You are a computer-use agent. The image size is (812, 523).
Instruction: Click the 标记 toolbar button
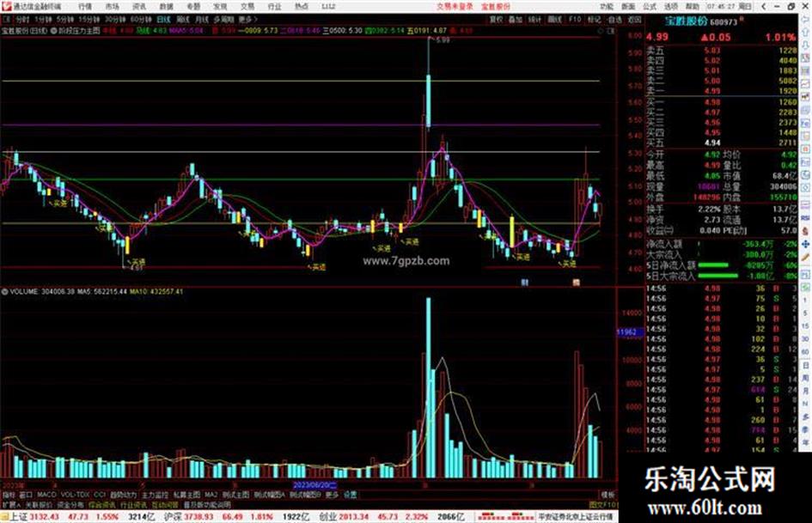pos(594,19)
